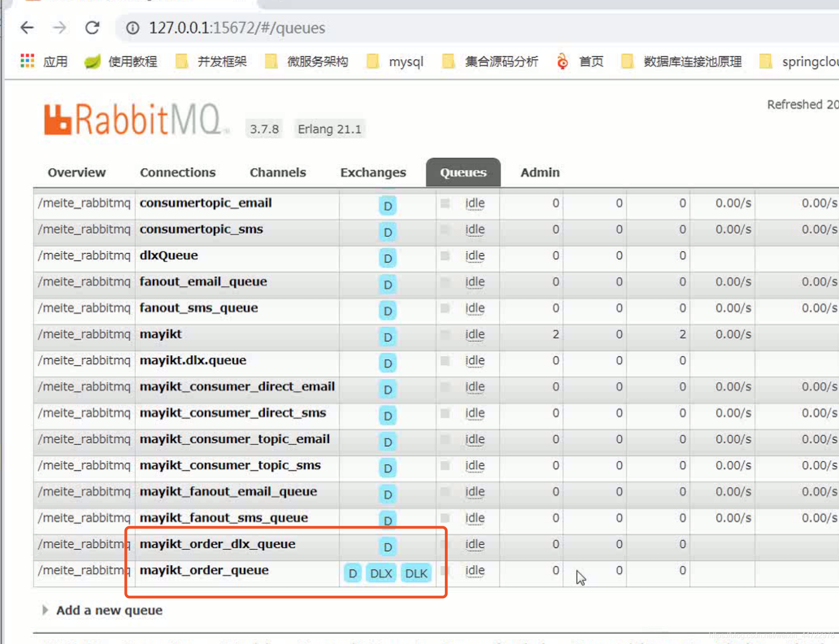Image resolution: width=839 pixels, height=644 pixels.
Task: Click the D badge for fanout_sms_queue
Action: pos(388,311)
